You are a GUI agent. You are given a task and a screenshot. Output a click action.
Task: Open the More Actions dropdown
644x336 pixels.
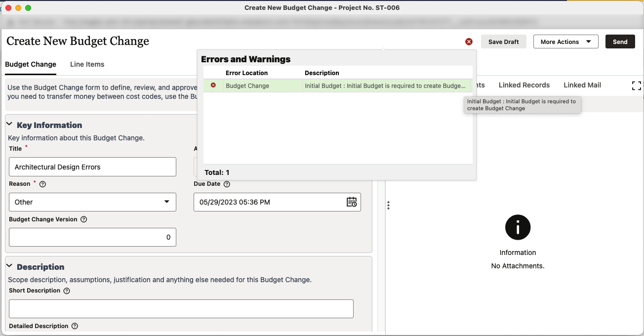(x=565, y=42)
